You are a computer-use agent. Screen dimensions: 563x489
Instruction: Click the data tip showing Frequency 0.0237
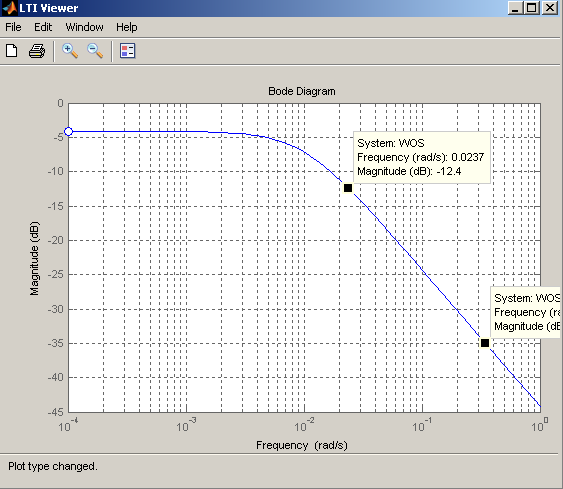(422, 157)
